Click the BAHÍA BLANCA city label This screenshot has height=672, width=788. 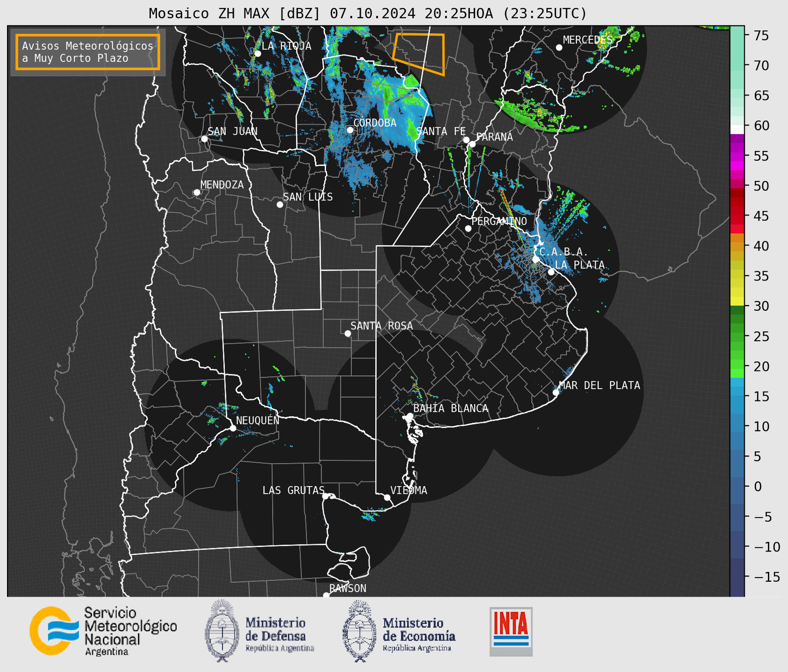coord(451,408)
